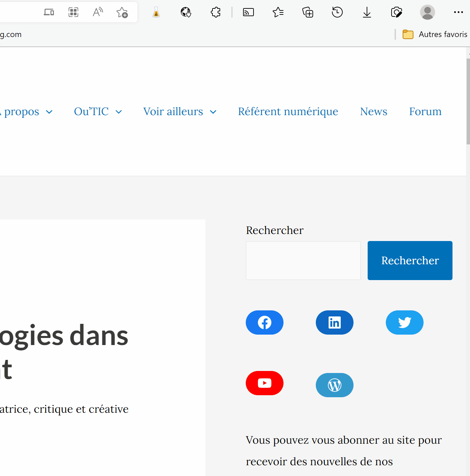The width and height of the screenshot is (470, 476).
Task: Open the Extensions puzzle icon
Action: pos(215,12)
